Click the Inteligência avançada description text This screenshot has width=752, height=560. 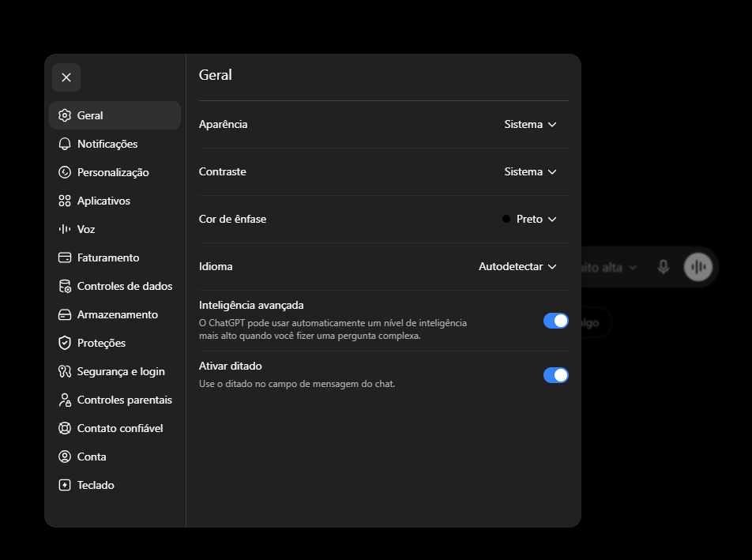click(333, 329)
